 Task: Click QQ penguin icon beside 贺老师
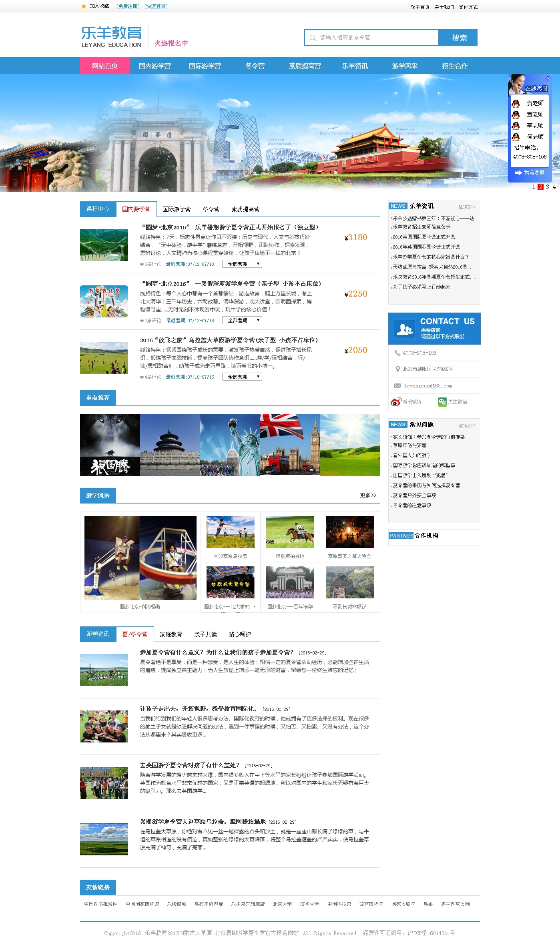516,103
